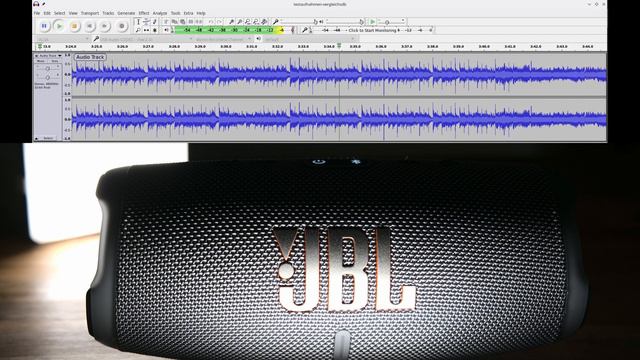The width and height of the screenshot is (640, 360).
Task: Skip to the start of the project
Action: (x=89, y=26)
